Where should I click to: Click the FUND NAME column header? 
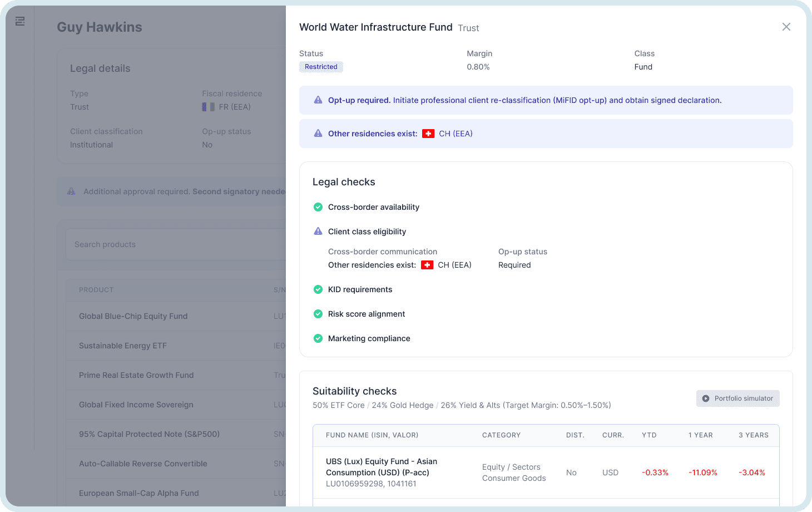(x=371, y=435)
